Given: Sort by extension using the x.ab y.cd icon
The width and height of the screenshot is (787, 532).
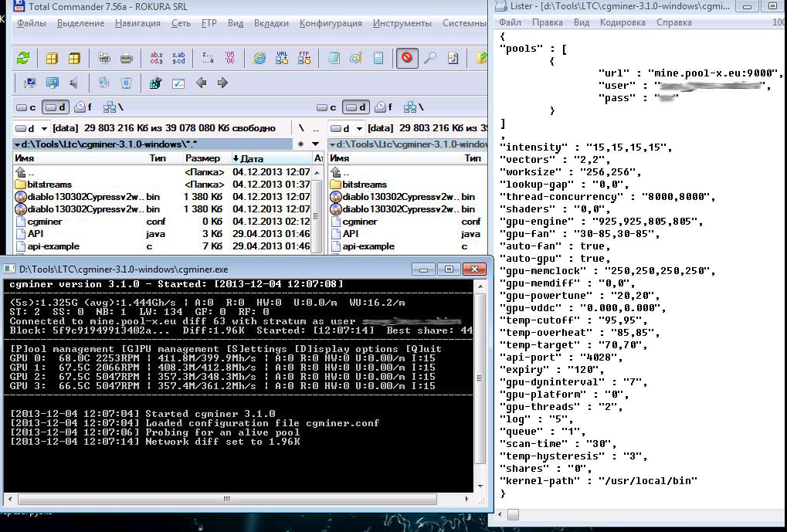Looking at the screenshot, I should 178,58.
